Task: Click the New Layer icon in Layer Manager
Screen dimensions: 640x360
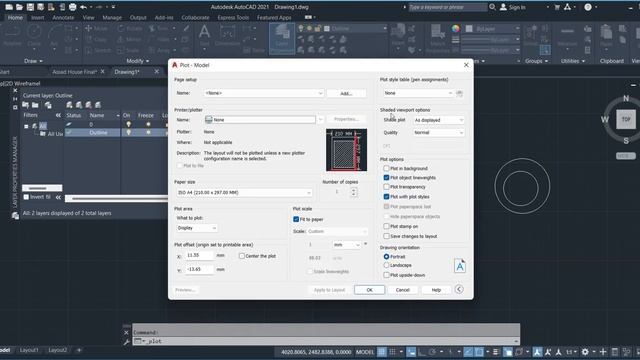Action: click(x=69, y=105)
